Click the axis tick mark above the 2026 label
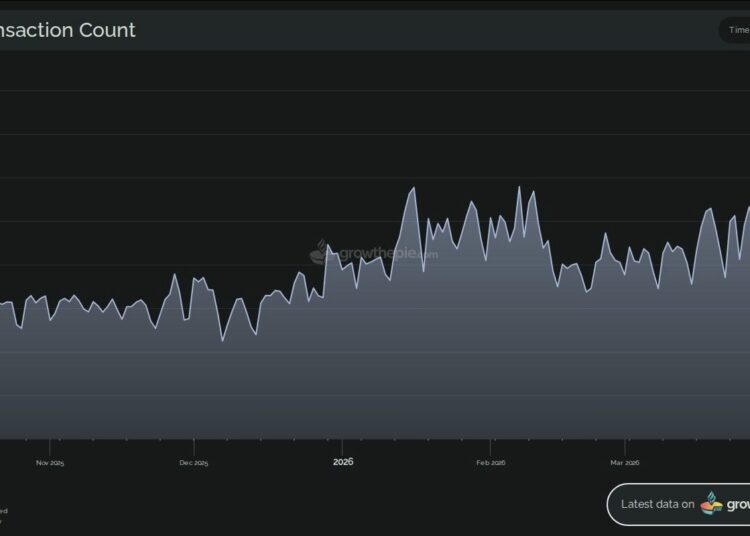 (342, 444)
